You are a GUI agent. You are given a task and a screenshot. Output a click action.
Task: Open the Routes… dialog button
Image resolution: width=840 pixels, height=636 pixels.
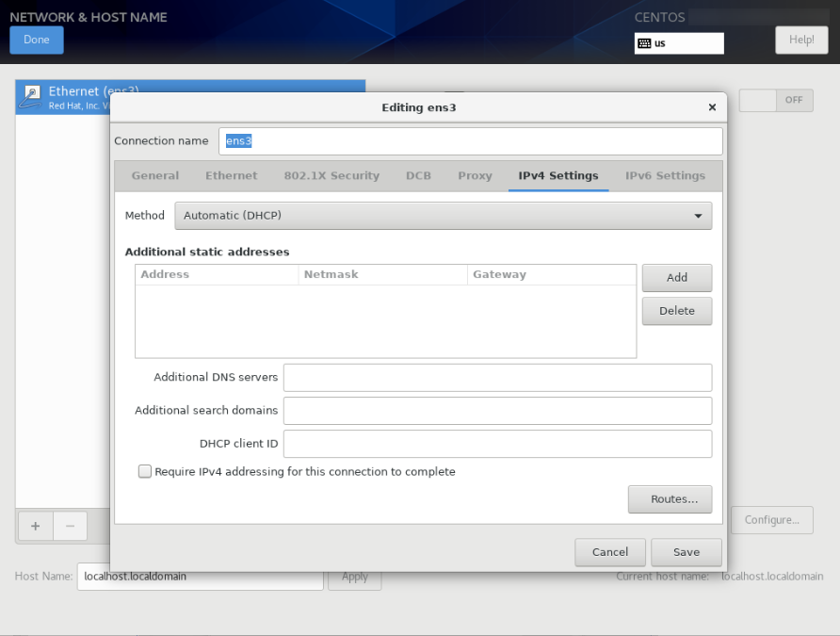pyautogui.click(x=670, y=499)
